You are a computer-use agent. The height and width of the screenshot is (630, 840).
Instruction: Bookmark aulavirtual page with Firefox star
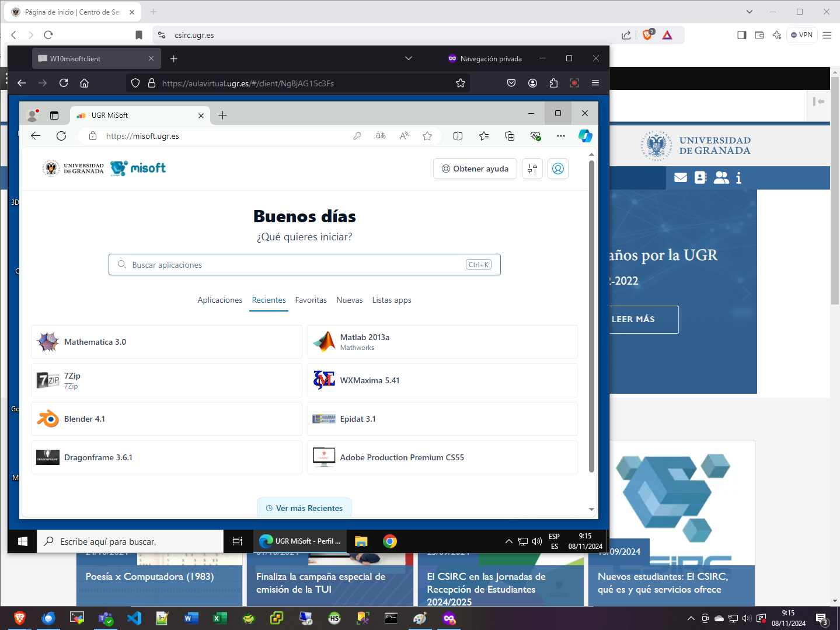[461, 83]
